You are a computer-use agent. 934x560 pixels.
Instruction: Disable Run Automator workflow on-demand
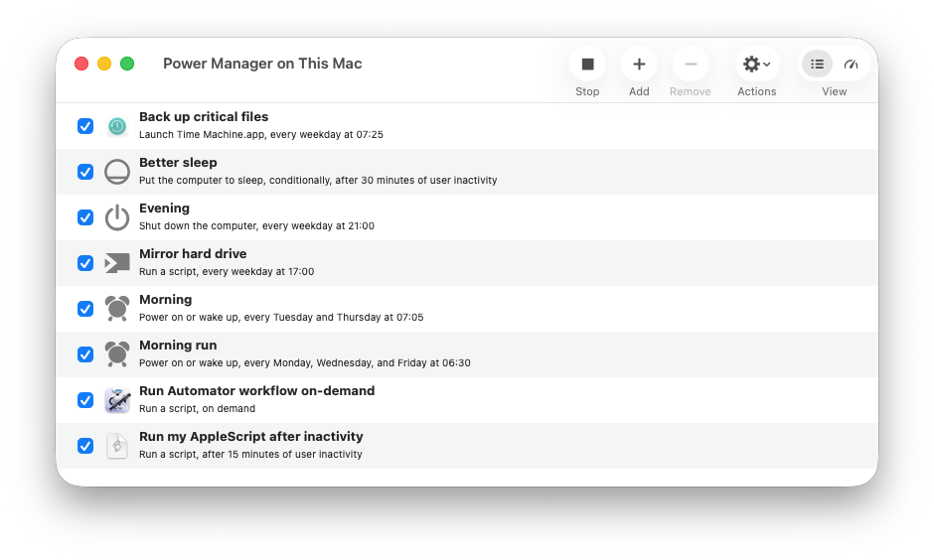85,400
